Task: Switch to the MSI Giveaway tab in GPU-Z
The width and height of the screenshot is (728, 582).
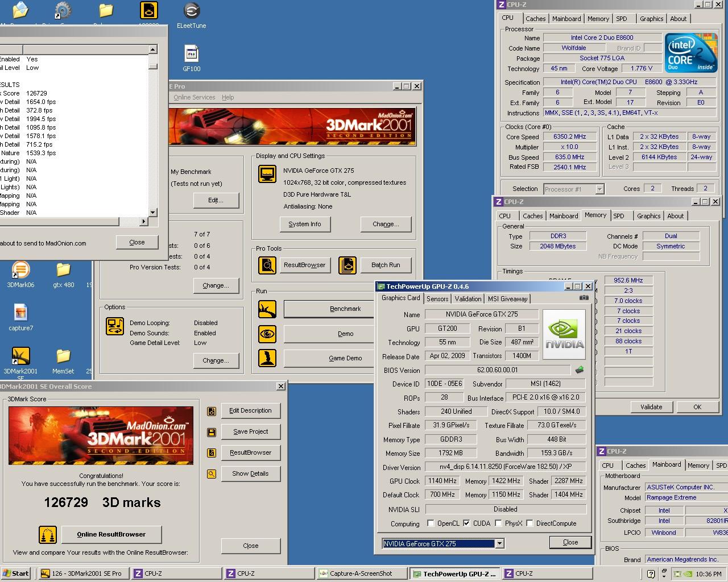Action: 508,299
